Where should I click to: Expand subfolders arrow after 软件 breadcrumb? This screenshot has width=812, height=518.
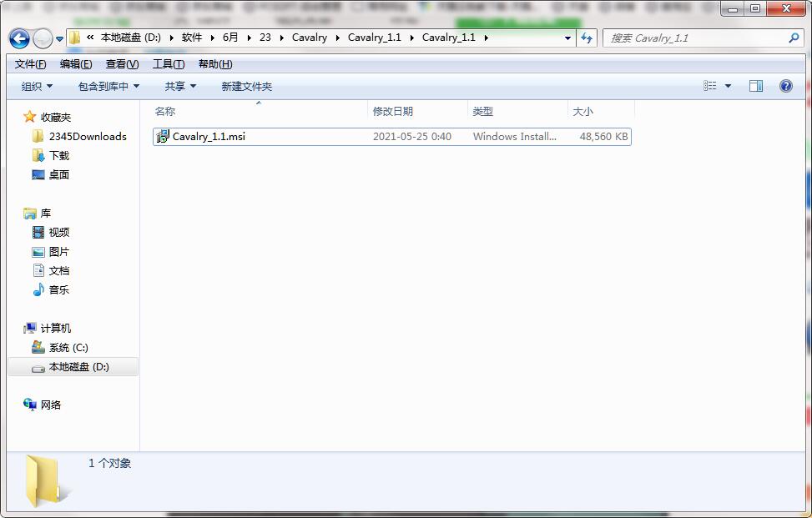212,38
